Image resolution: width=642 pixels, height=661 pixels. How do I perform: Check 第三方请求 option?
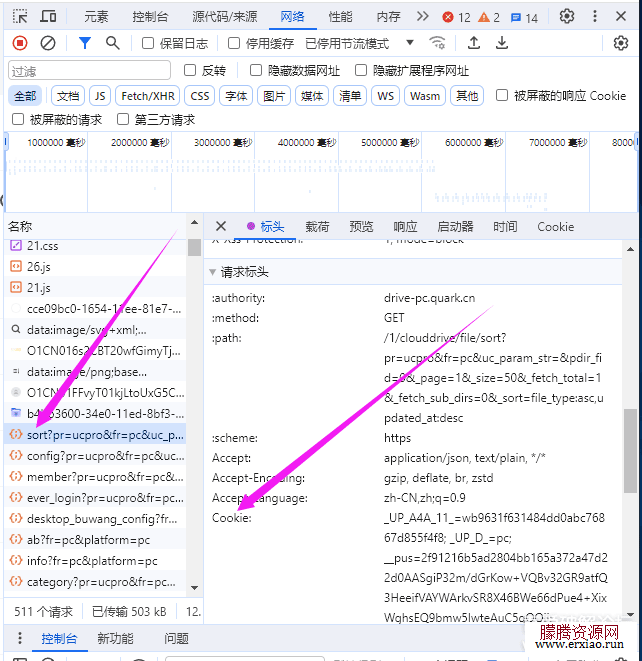(x=123, y=119)
